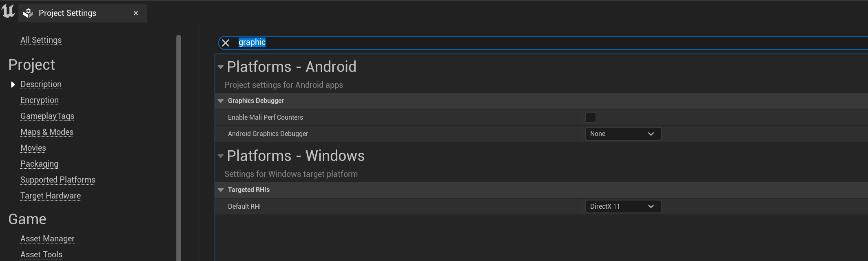
Task: Open the Default RHI dropdown
Action: pyautogui.click(x=623, y=207)
